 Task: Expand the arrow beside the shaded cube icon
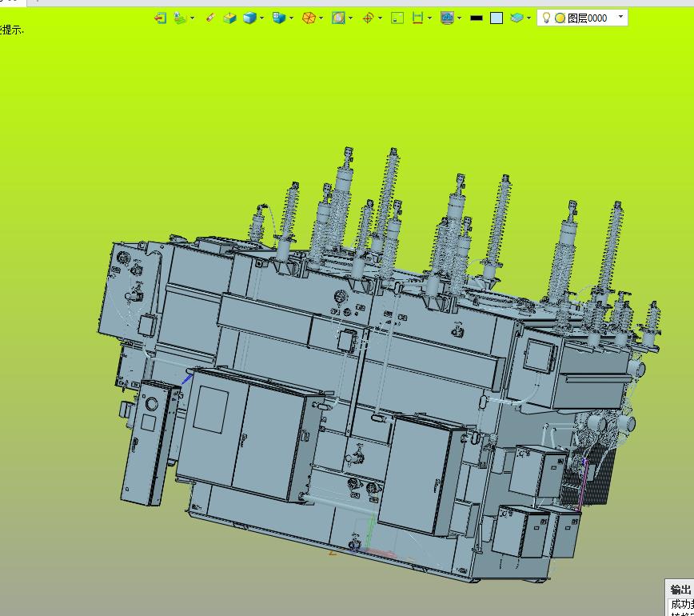tap(262, 18)
